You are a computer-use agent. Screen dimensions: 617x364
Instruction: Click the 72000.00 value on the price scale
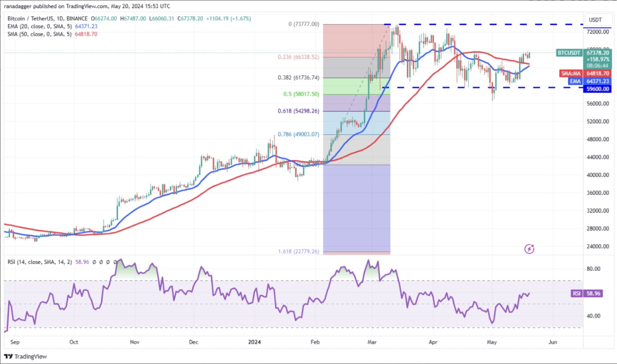pyautogui.click(x=597, y=32)
